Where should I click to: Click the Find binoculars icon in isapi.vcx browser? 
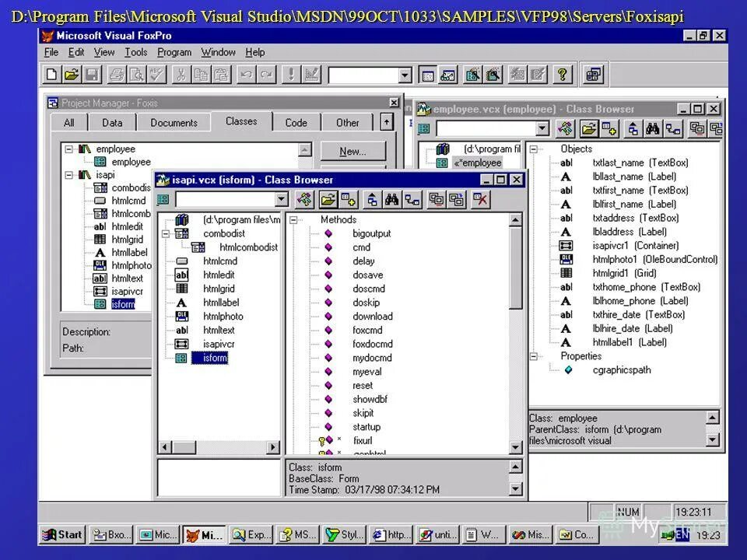[x=391, y=199]
